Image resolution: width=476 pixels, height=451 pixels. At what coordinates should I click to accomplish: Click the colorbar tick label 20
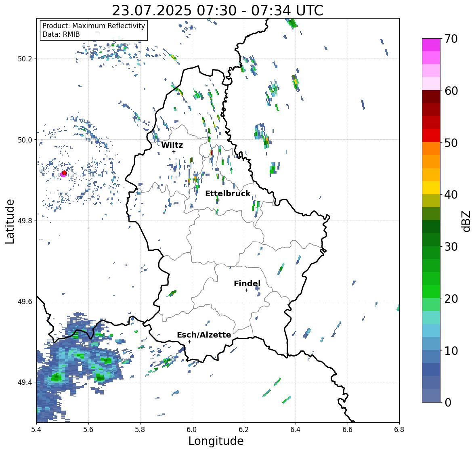pyautogui.click(x=451, y=299)
